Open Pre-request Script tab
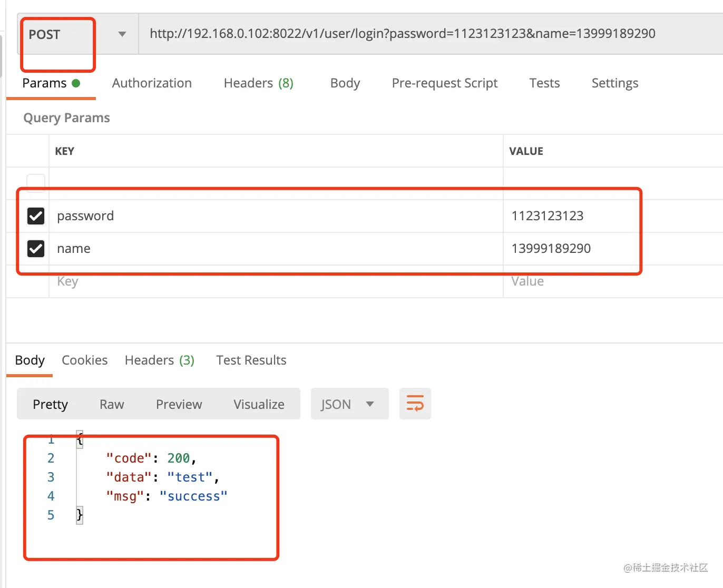This screenshot has height=588, width=723. tap(445, 83)
